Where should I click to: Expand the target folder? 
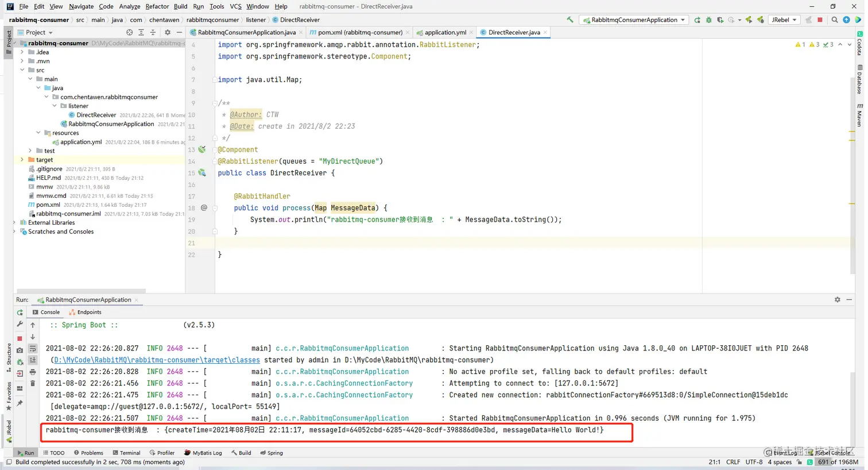coord(22,160)
